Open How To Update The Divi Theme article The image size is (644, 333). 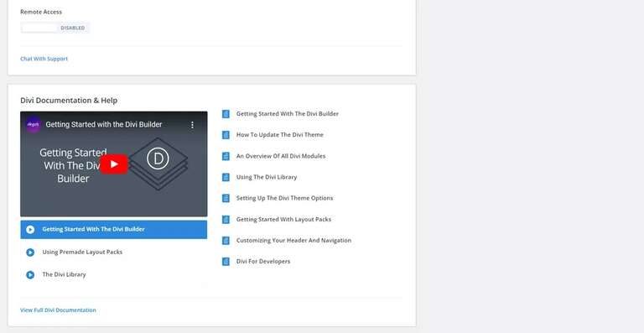coord(280,135)
